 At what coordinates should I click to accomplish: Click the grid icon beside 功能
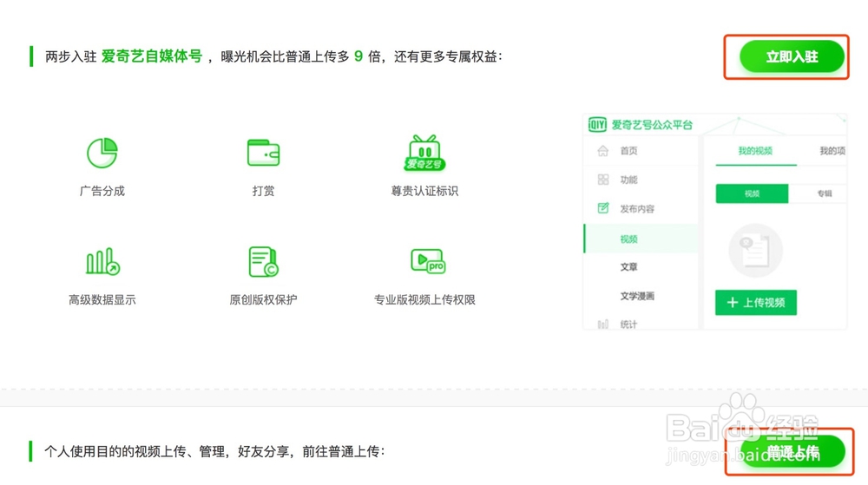pos(603,180)
